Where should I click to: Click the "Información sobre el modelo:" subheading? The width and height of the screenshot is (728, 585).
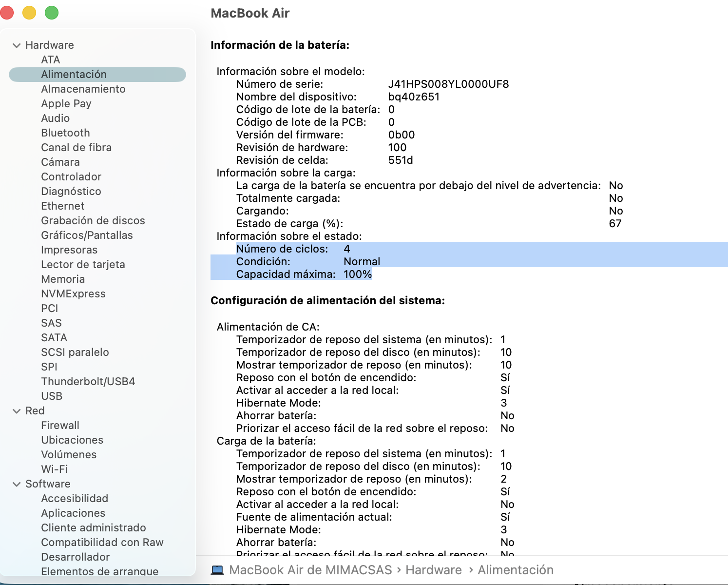pos(291,71)
